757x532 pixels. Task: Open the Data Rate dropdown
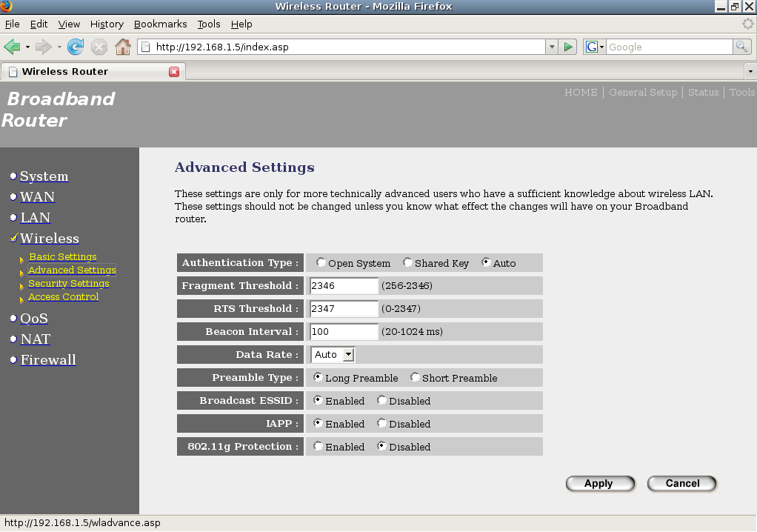[333, 355]
